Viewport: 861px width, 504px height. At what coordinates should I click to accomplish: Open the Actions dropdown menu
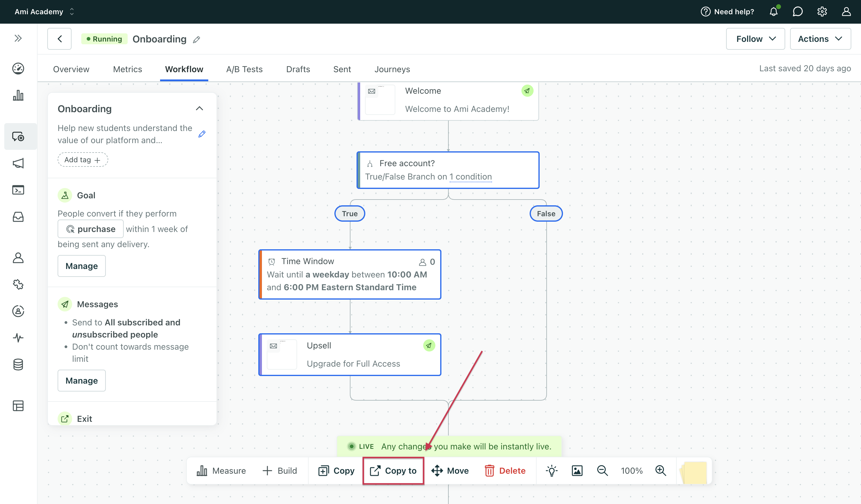pos(820,39)
